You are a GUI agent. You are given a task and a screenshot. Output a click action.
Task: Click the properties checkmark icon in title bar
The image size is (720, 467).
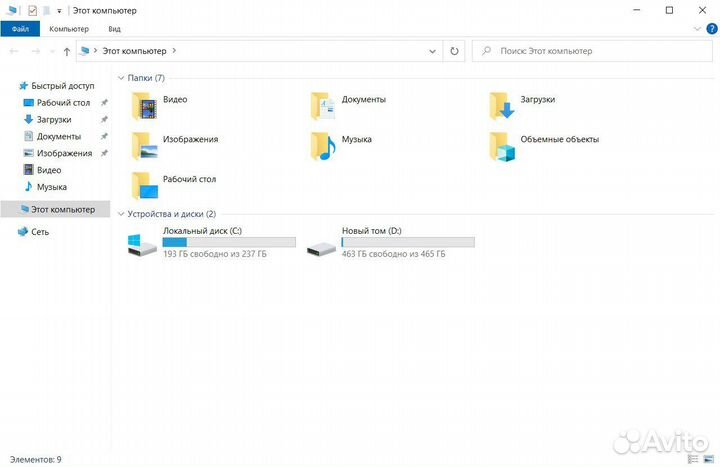coord(32,10)
